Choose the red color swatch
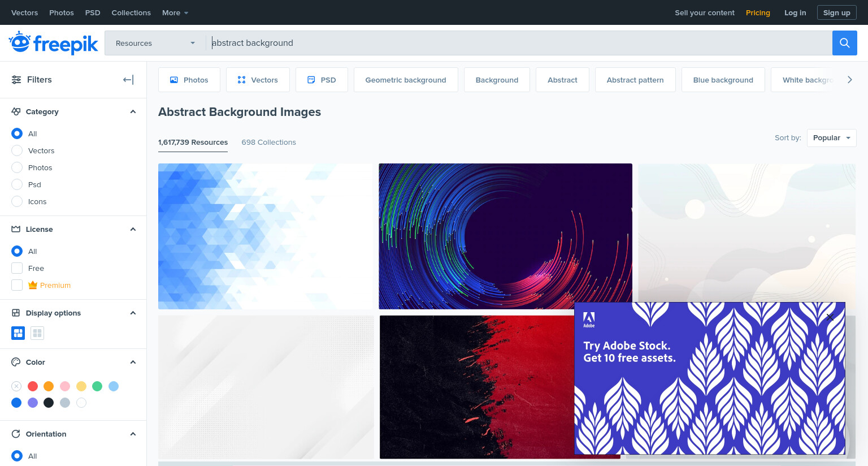 [x=33, y=386]
